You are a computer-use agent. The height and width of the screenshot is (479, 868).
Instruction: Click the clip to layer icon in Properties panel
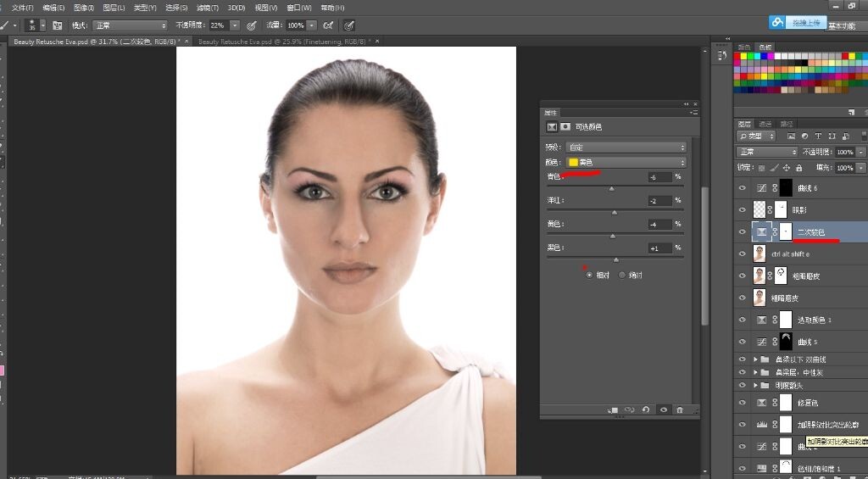click(613, 409)
